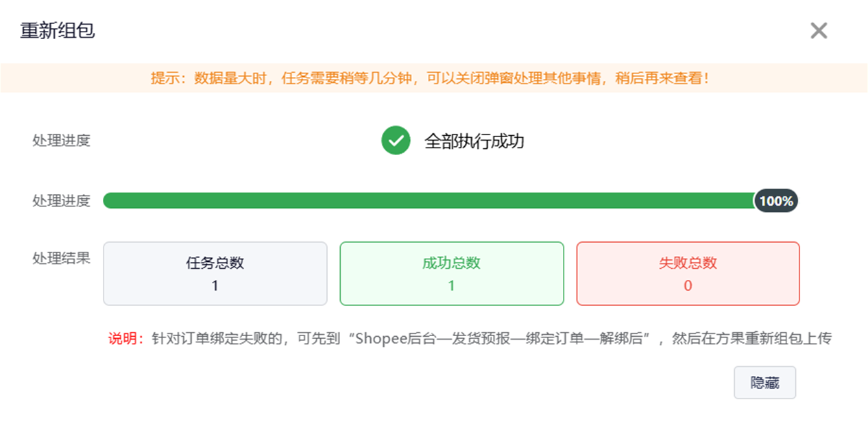
Task: Click 处理进度 label beside the progress bar
Action: [61, 201]
